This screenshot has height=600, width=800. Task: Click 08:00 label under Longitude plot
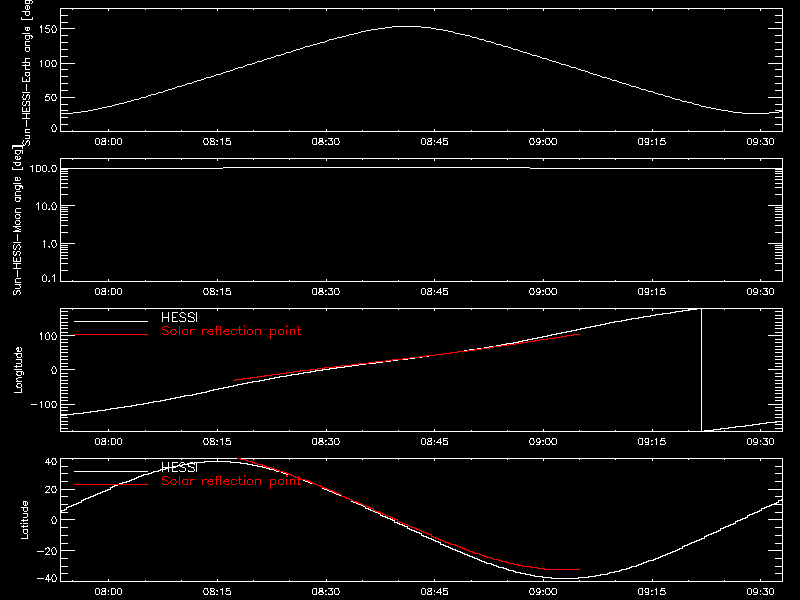[108, 441]
